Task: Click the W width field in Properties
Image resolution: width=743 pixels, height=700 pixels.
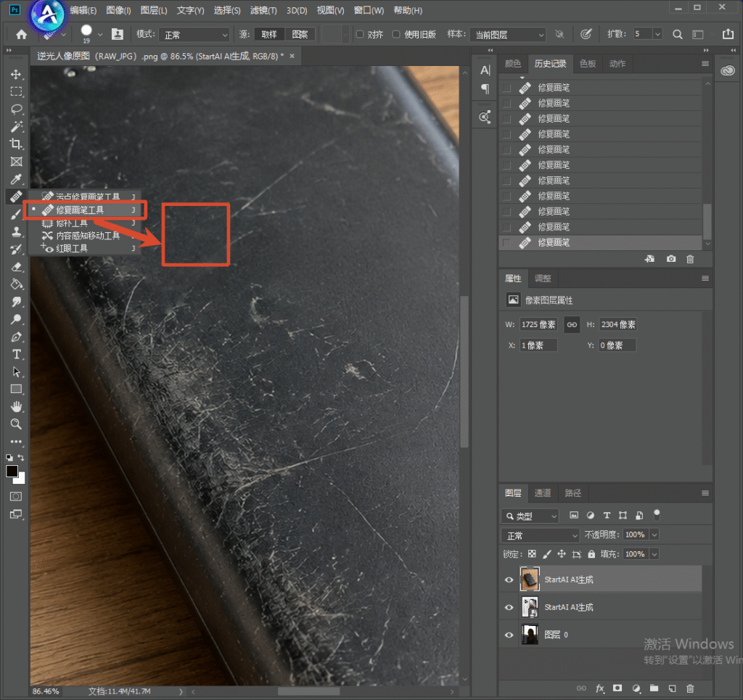Action: (538, 324)
